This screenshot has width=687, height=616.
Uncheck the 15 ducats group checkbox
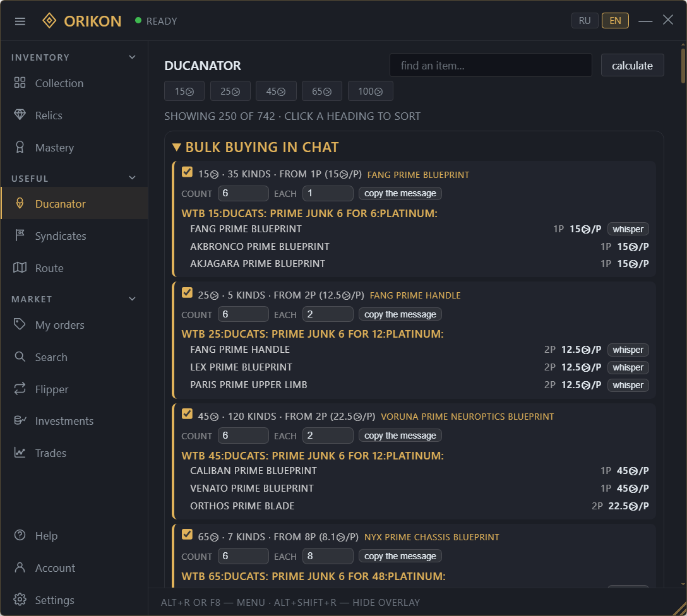[x=187, y=172]
